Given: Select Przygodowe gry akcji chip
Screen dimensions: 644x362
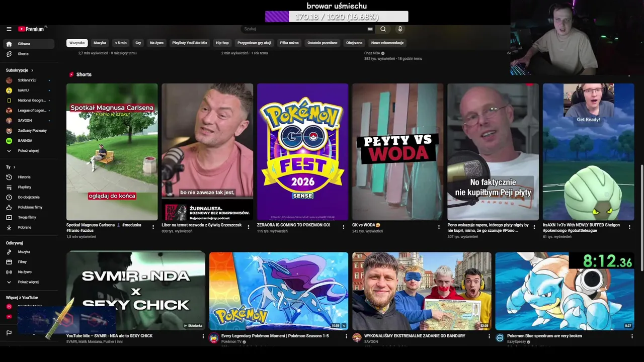Looking at the screenshot, I should tap(255, 43).
